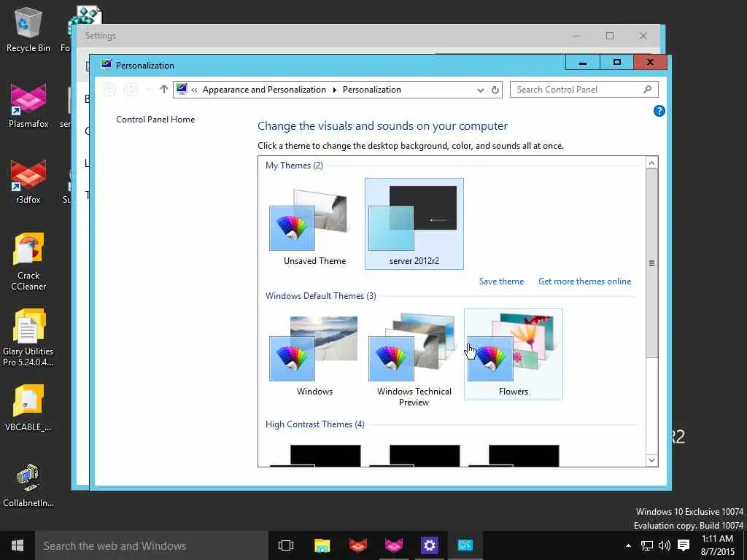Click the Windows Default Themes (3) heading

tap(321, 296)
